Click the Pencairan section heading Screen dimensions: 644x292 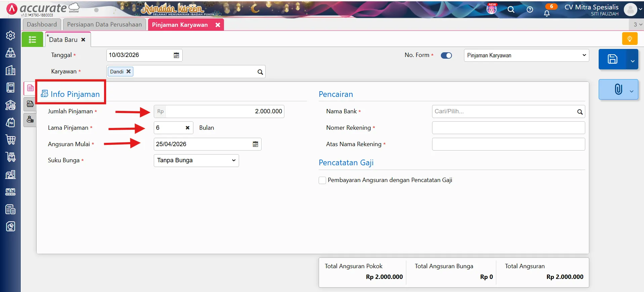(336, 95)
